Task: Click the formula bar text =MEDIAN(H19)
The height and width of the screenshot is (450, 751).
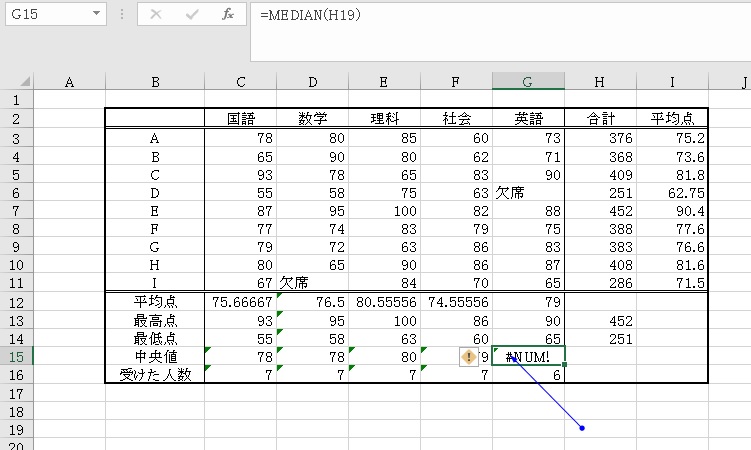Action: 310,15
